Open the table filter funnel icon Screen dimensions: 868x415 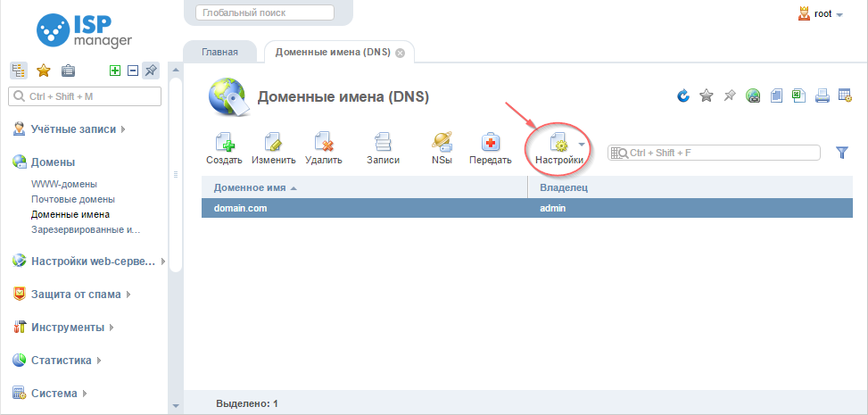pyautogui.click(x=841, y=153)
